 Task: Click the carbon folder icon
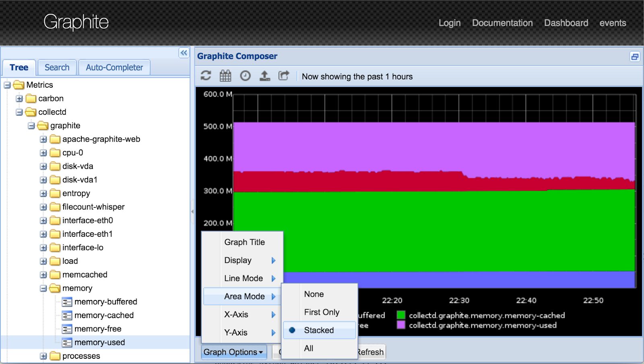pos(31,99)
